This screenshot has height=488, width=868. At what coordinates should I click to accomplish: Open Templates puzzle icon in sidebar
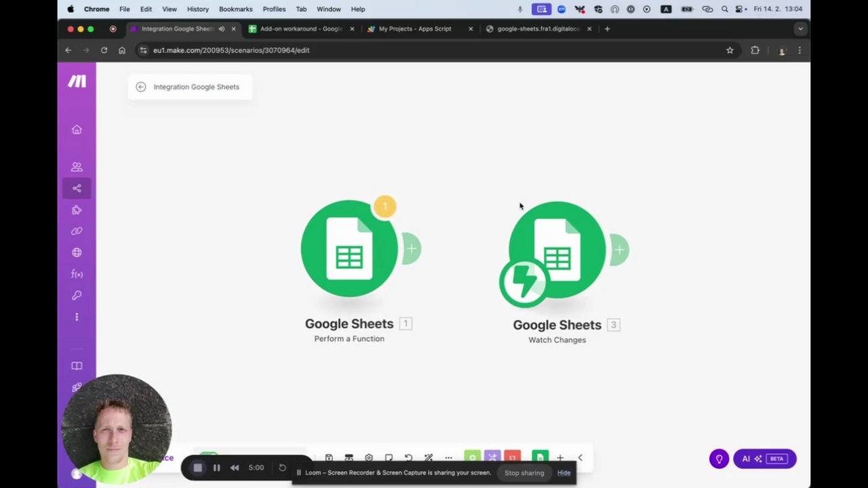(77, 210)
